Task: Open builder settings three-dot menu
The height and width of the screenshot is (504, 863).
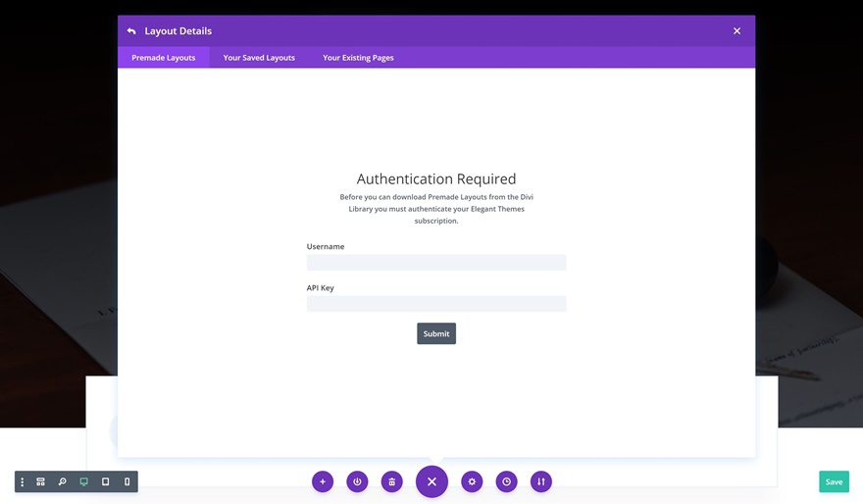Action: (22, 482)
